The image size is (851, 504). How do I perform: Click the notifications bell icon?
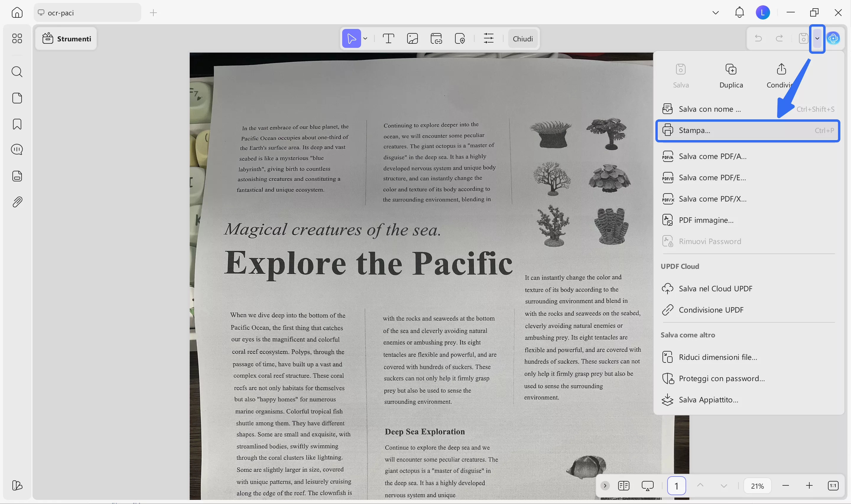point(739,13)
